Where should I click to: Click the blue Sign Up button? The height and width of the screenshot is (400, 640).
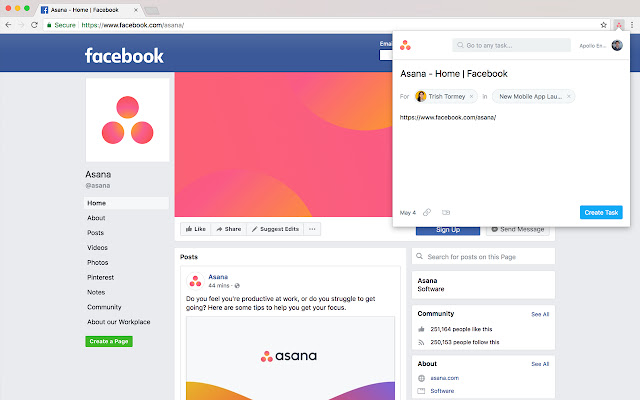(448, 230)
